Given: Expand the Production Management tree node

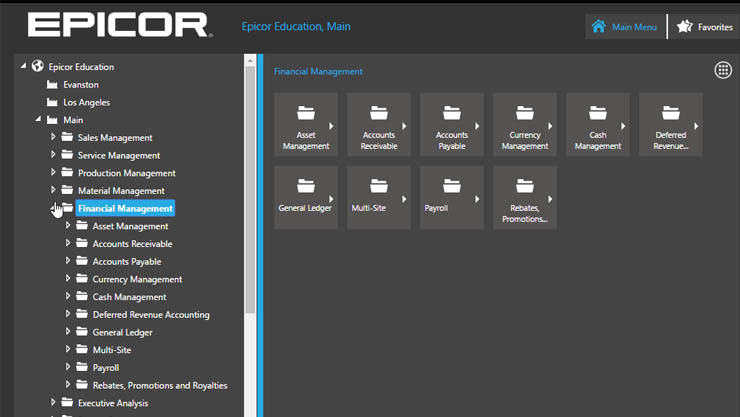Looking at the screenshot, I should click(x=53, y=172).
